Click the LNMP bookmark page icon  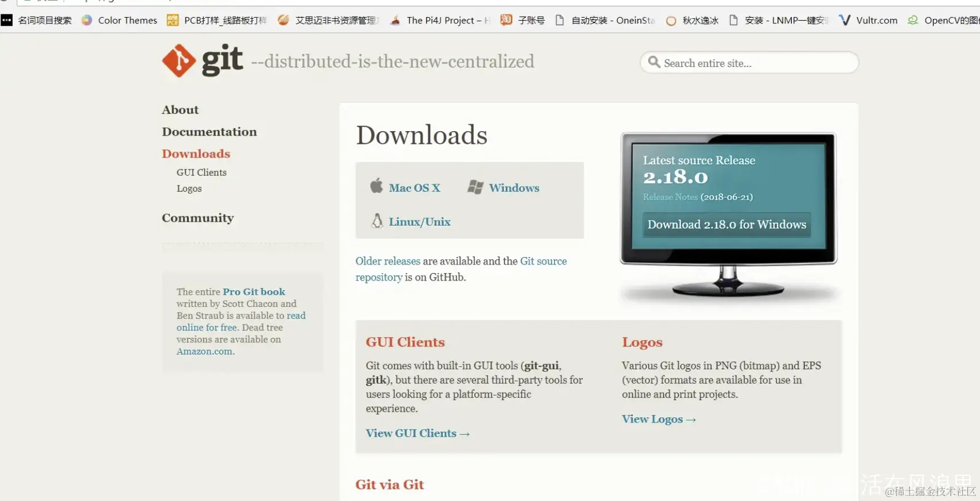(x=733, y=20)
